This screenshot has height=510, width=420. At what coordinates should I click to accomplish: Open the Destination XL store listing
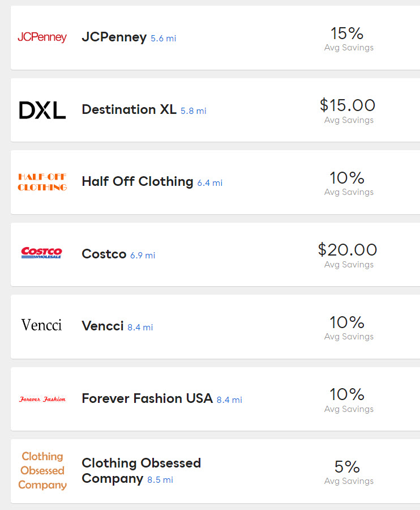pyautogui.click(x=129, y=109)
